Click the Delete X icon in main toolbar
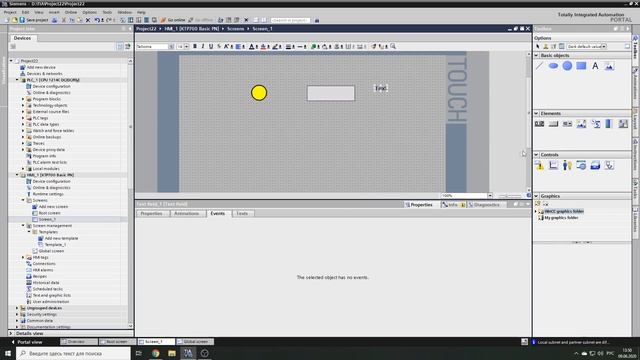Image resolution: width=640 pixels, height=360 pixels. coord(88,20)
